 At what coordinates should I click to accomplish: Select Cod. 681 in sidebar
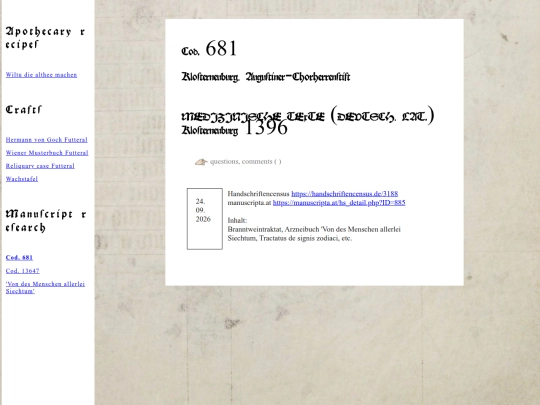19,257
